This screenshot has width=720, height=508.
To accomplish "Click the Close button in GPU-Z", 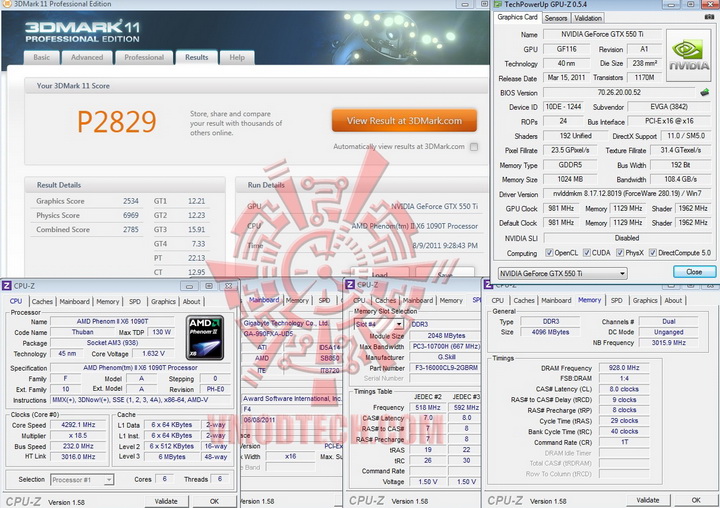I will click(x=694, y=272).
